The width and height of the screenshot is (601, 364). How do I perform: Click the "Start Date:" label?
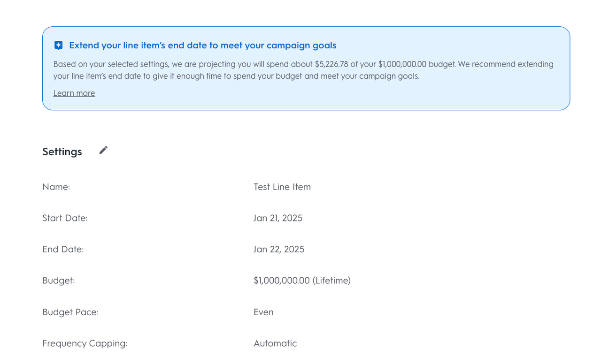[x=65, y=218]
